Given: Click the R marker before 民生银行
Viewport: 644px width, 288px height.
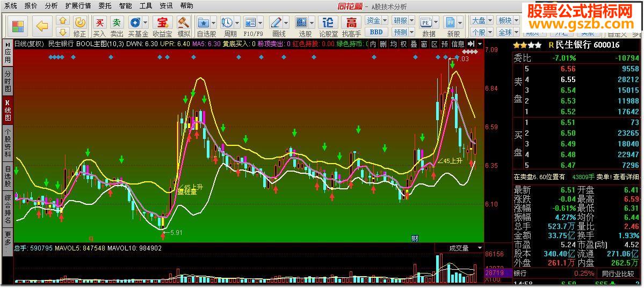Looking at the screenshot, I should click(x=551, y=45).
